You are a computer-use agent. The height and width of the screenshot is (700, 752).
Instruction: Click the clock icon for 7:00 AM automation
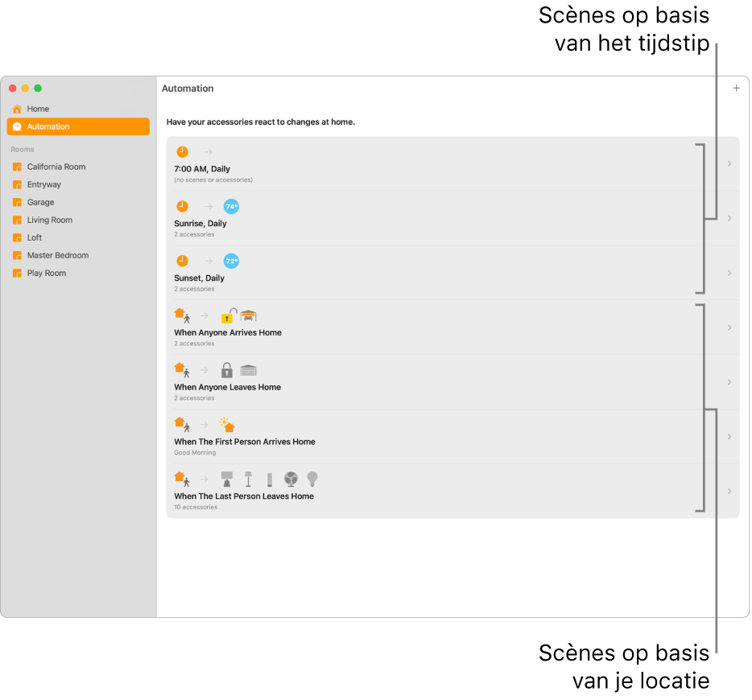pyautogui.click(x=182, y=152)
